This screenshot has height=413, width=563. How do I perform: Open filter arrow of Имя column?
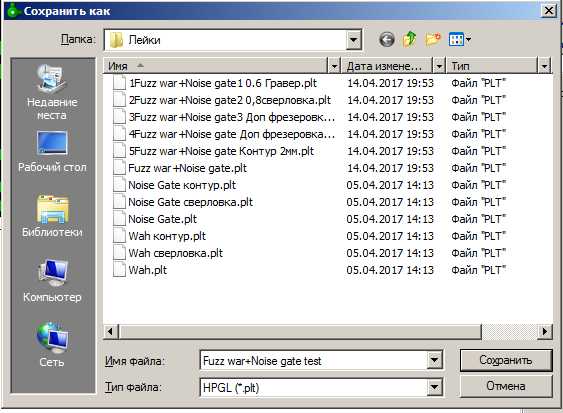coord(334,66)
